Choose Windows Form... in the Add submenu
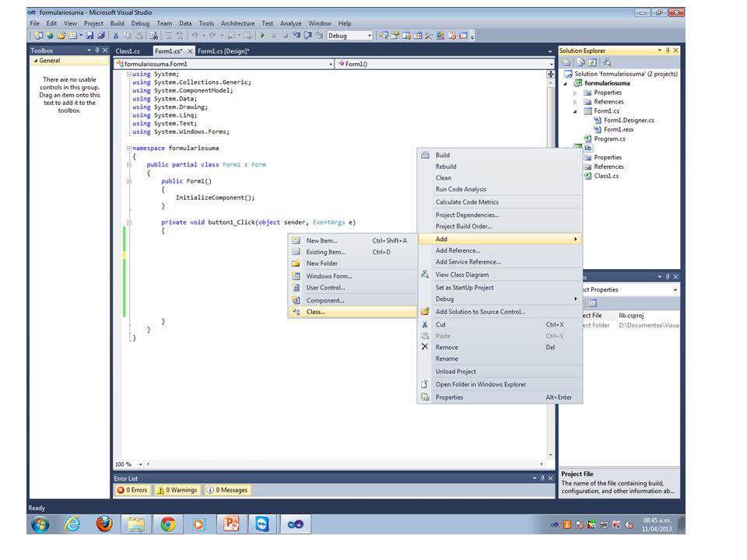 [x=352, y=276]
